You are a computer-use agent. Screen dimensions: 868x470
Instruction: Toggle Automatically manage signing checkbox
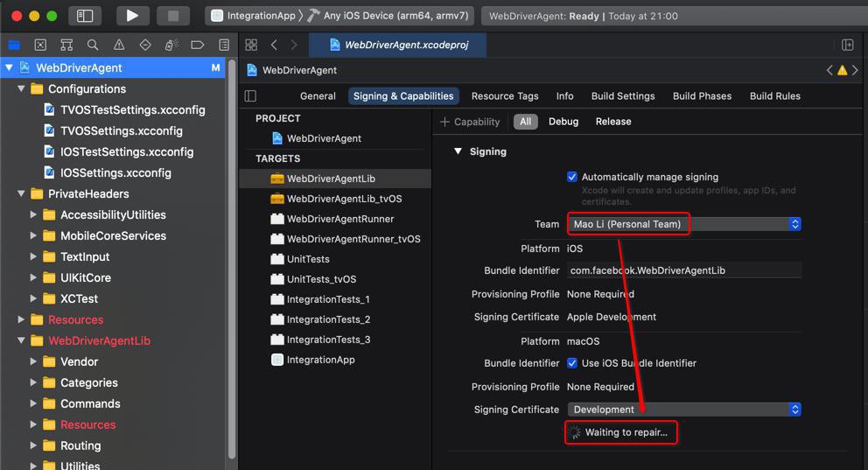click(572, 177)
